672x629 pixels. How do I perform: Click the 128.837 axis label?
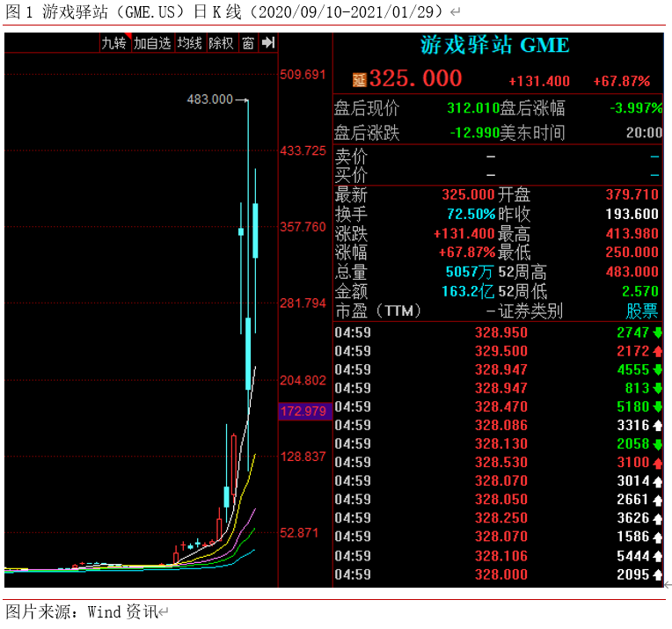(x=303, y=457)
